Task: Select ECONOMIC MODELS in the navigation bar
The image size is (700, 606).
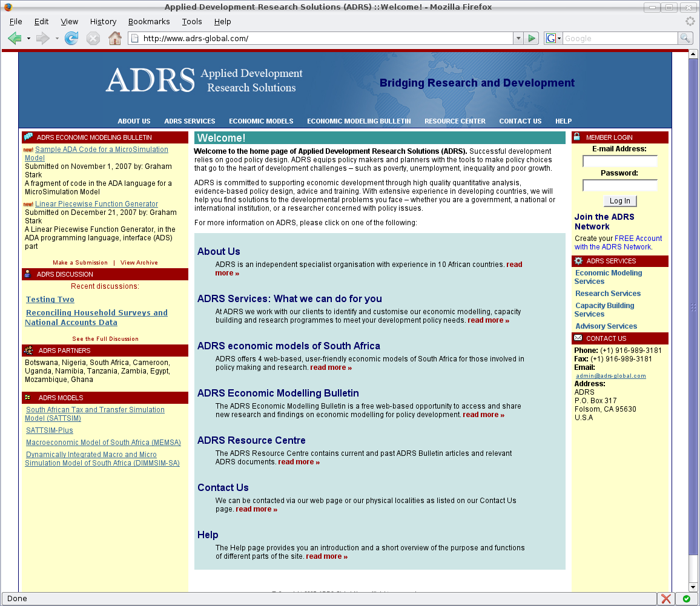Action: pyautogui.click(x=261, y=121)
